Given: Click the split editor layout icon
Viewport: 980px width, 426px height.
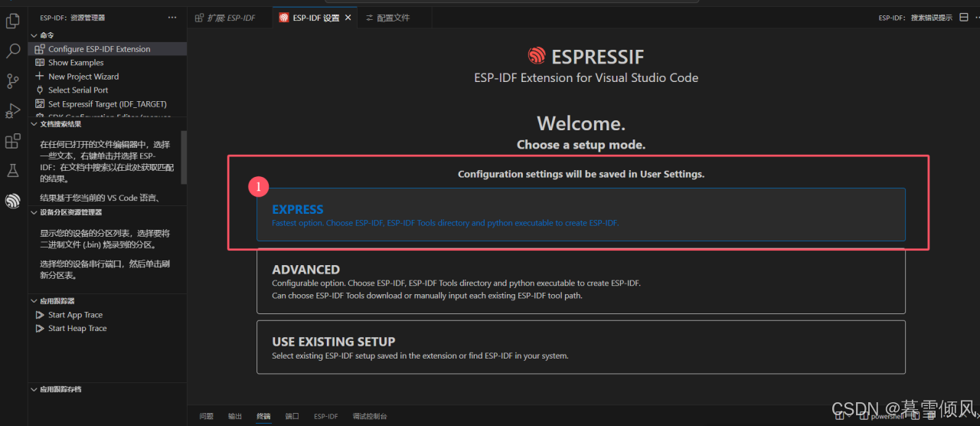Looking at the screenshot, I should tap(963, 18).
